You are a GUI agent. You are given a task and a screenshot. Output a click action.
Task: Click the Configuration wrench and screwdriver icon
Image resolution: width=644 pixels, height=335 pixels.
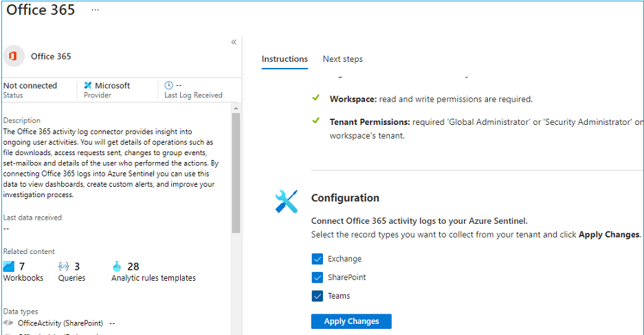[287, 202]
